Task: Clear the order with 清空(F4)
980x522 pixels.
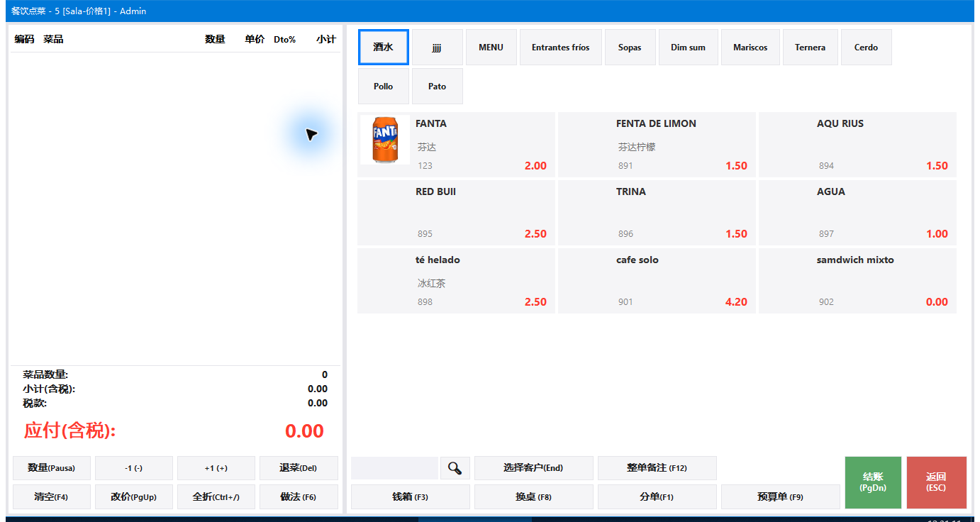Action: [52, 497]
